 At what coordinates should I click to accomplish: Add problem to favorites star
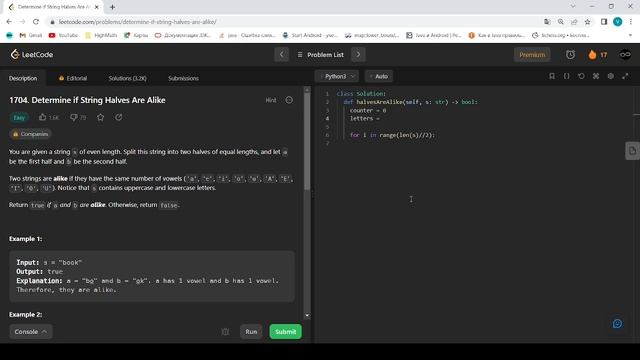click(x=100, y=118)
